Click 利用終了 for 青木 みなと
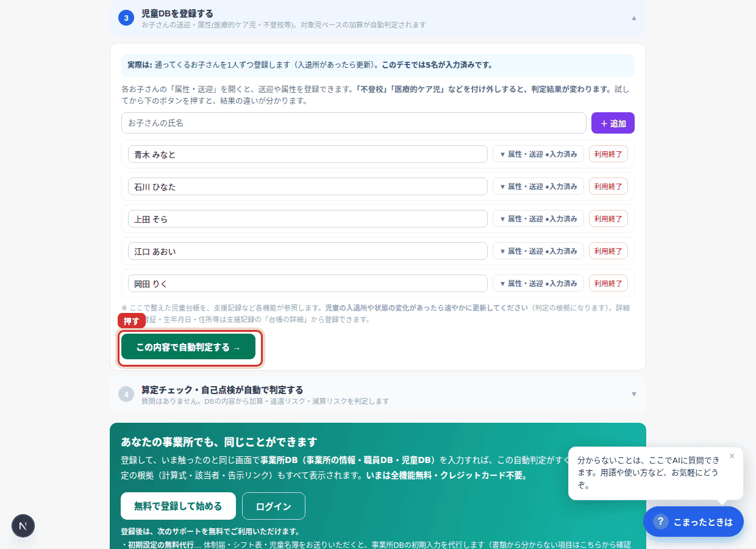The image size is (756, 549). [x=608, y=154]
